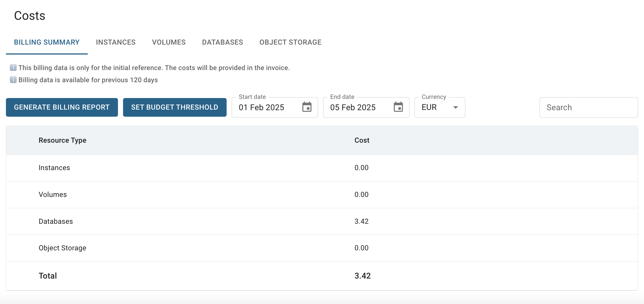Focus the Search input field

588,107
